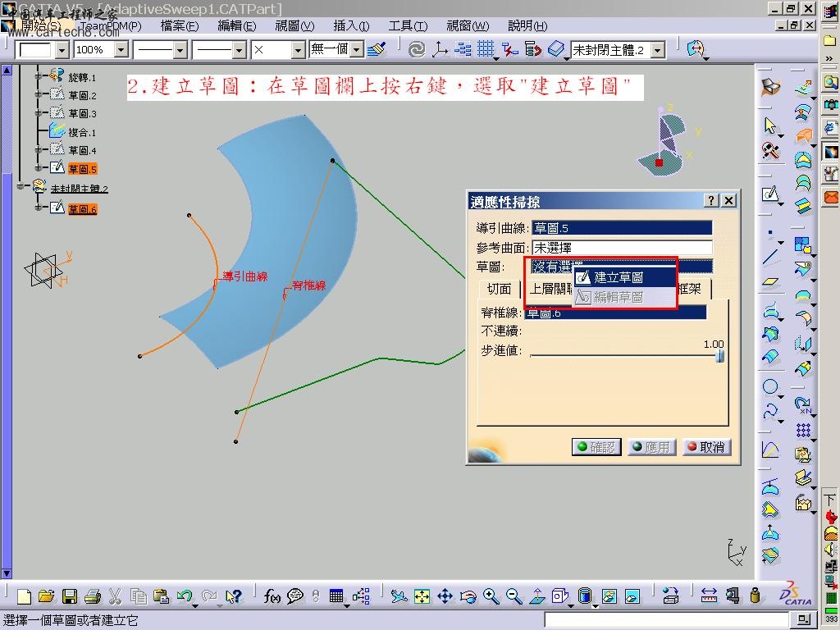Open the 編輯(E) menu
This screenshot has height=630, width=840.
(x=237, y=25)
